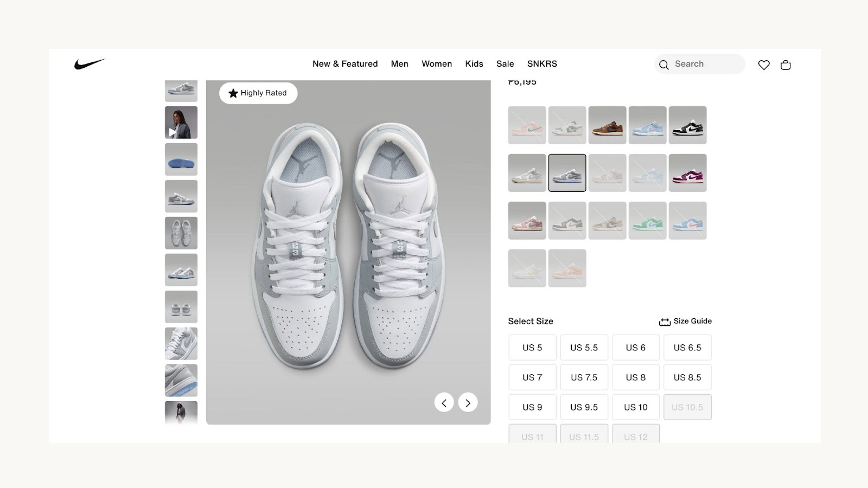Choose the peach colorway in last row
868x488 pixels.
click(567, 268)
